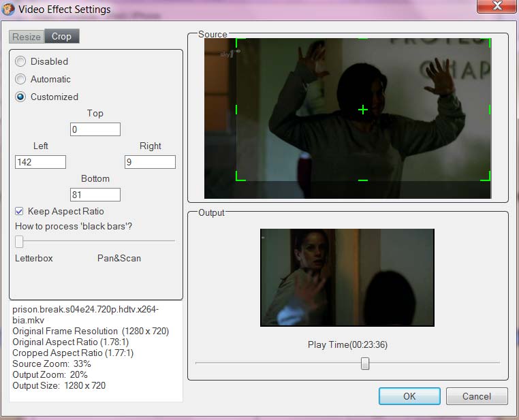The image size is (519, 420).
Task: Click the Top crop value field
Action: pyautogui.click(x=95, y=129)
